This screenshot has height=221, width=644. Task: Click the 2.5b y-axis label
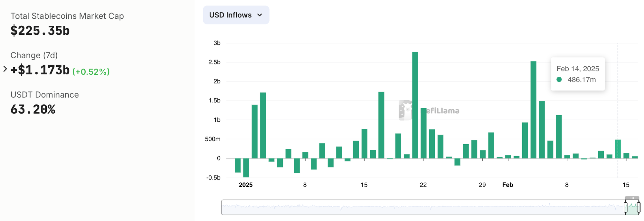pos(214,62)
